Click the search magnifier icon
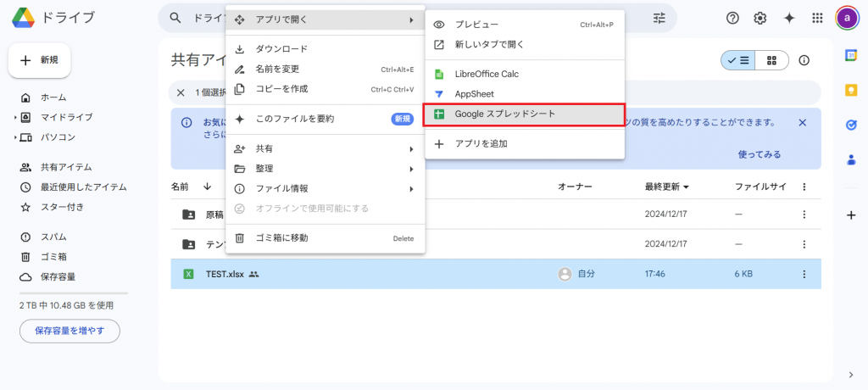 175,18
